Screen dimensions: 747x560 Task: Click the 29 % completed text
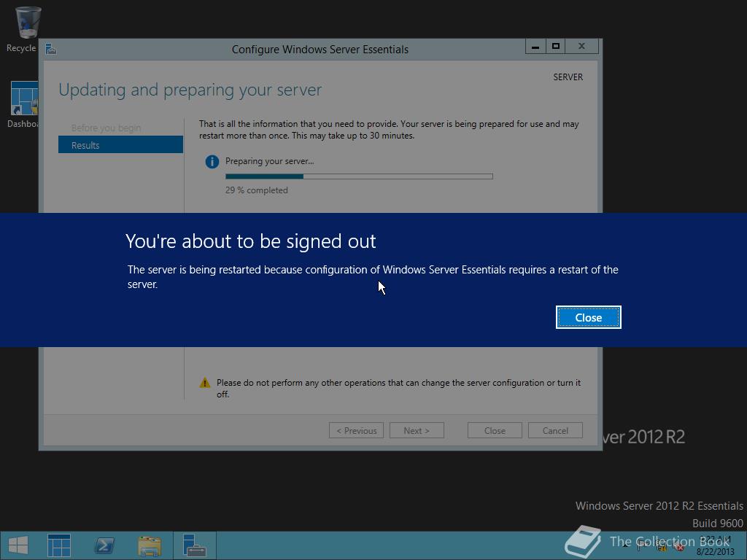(256, 190)
